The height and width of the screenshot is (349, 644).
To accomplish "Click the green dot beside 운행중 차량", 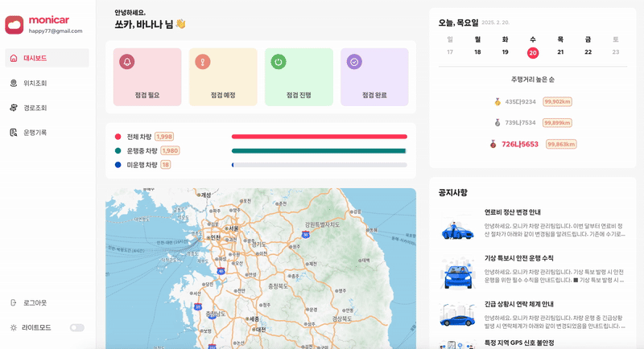I will point(118,150).
